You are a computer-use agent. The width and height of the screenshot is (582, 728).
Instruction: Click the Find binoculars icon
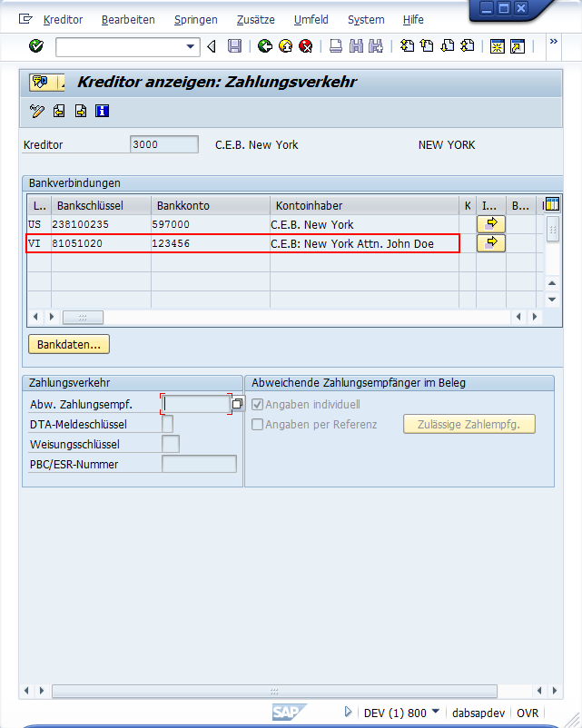(356, 46)
